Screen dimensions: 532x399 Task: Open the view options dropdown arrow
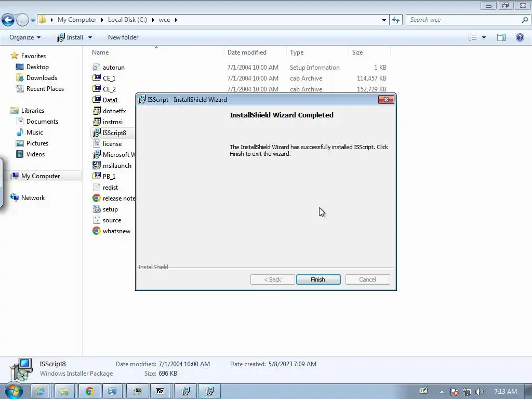point(484,37)
